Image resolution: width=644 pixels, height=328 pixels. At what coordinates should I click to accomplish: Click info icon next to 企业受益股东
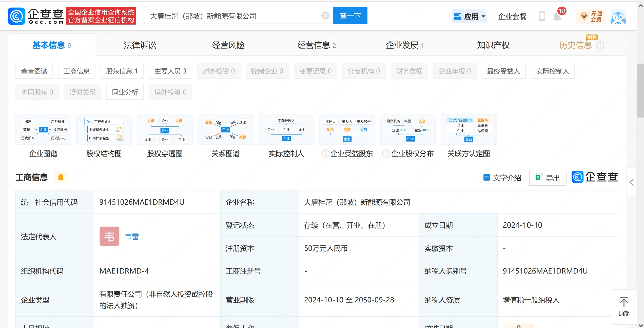pos(325,153)
